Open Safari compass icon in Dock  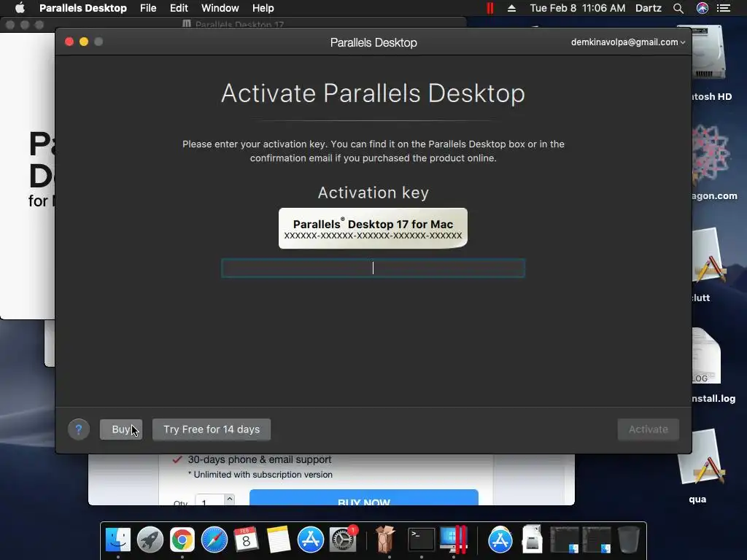click(214, 540)
